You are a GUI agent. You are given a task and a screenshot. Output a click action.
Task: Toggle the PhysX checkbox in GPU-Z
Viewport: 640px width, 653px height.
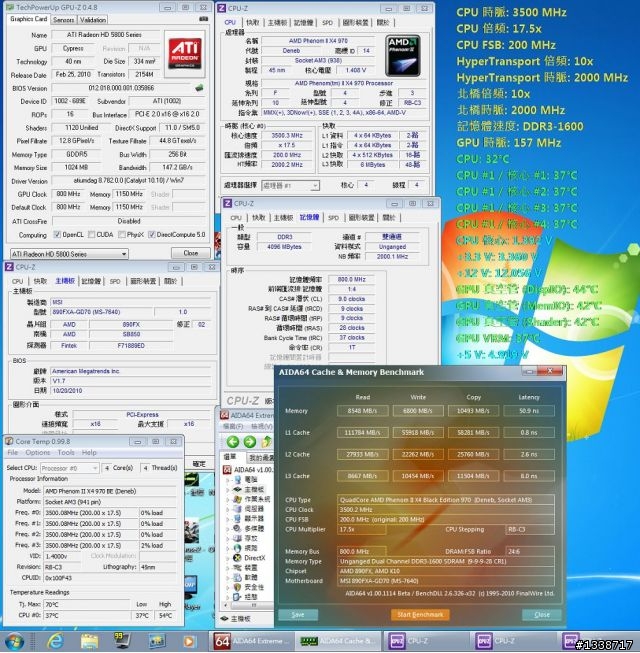pyautogui.click(x=122, y=234)
